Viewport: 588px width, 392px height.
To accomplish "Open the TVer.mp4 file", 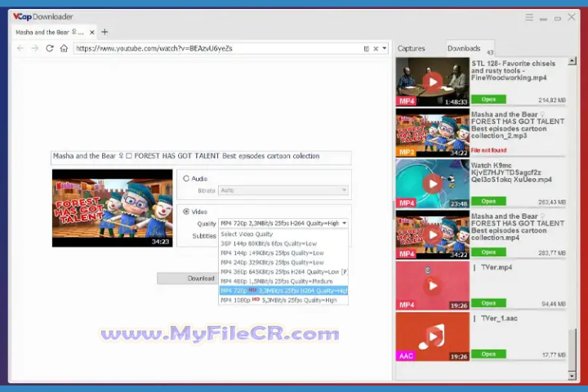I will tap(488, 303).
